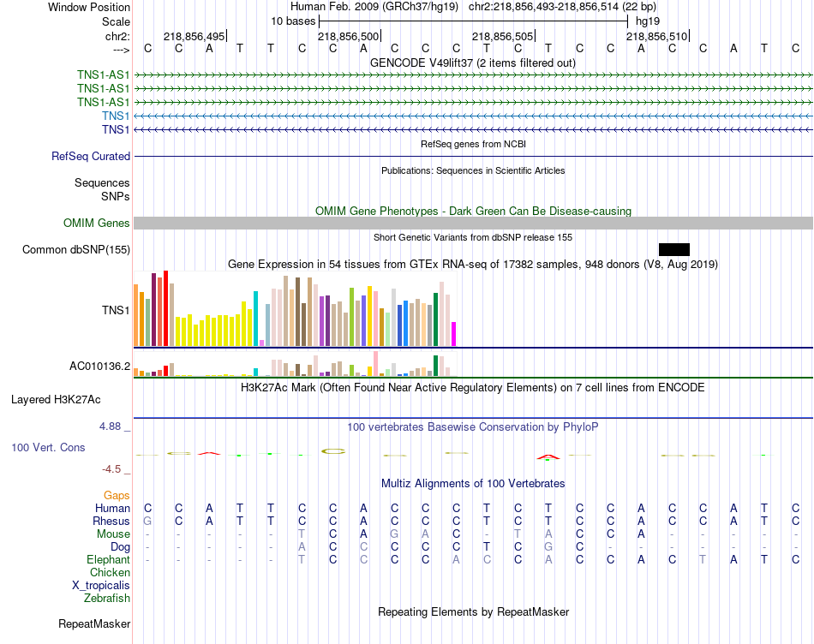Click the magenta bar ending the TNS1 chart

(453, 334)
